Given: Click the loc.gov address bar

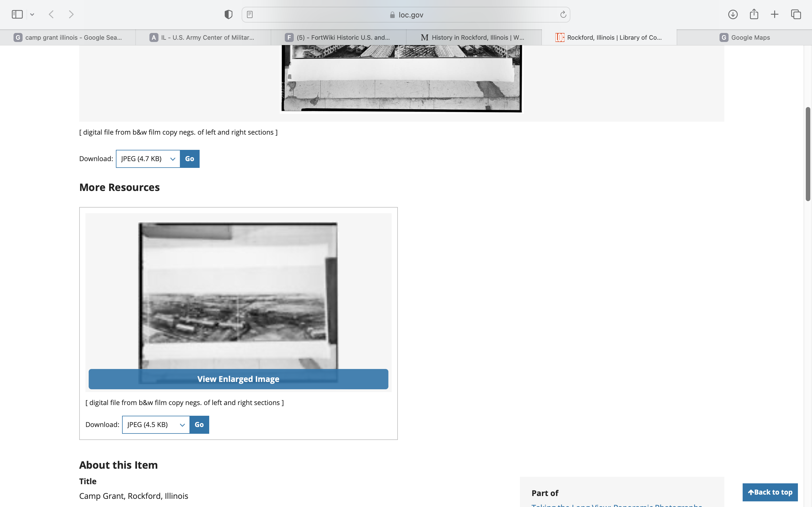Looking at the screenshot, I should 406,15.
